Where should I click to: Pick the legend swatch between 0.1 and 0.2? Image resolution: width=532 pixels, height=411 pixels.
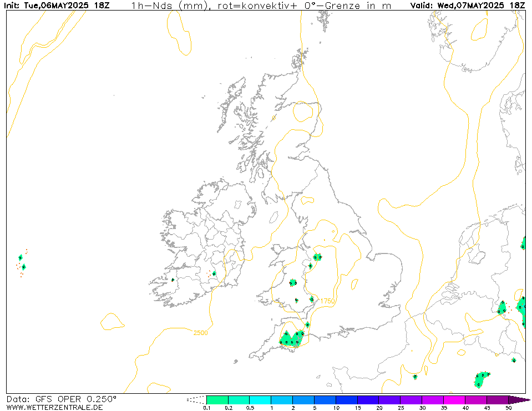tap(217, 400)
